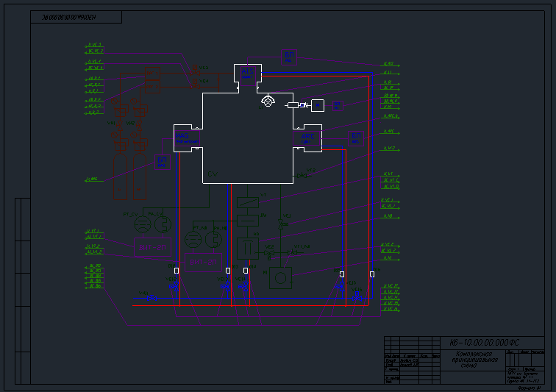Viewport: 556px width, 392px height.
Task: Click the CV chamber label
Action: [x=213, y=174]
